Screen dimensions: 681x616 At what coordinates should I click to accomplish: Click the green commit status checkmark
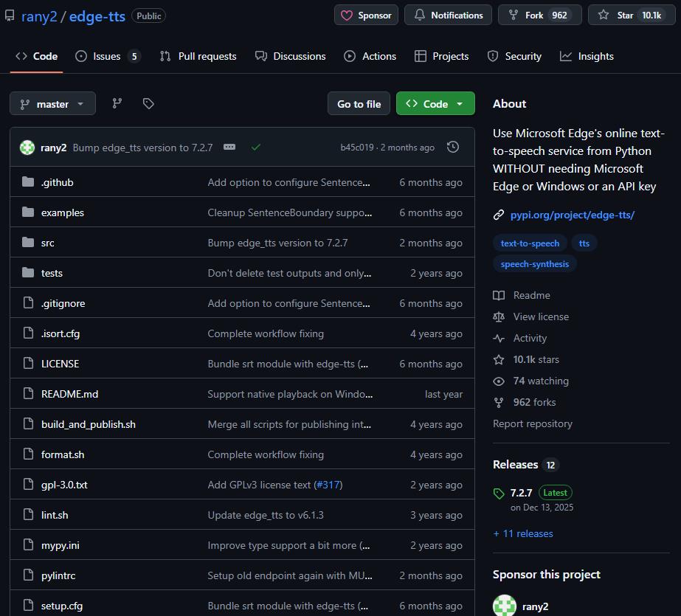pyautogui.click(x=256, y=148)
